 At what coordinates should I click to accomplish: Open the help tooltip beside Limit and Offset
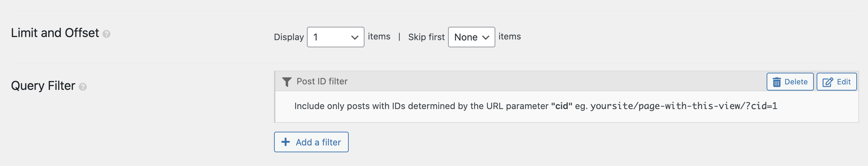pyautogui.click(x=107, y=34)
